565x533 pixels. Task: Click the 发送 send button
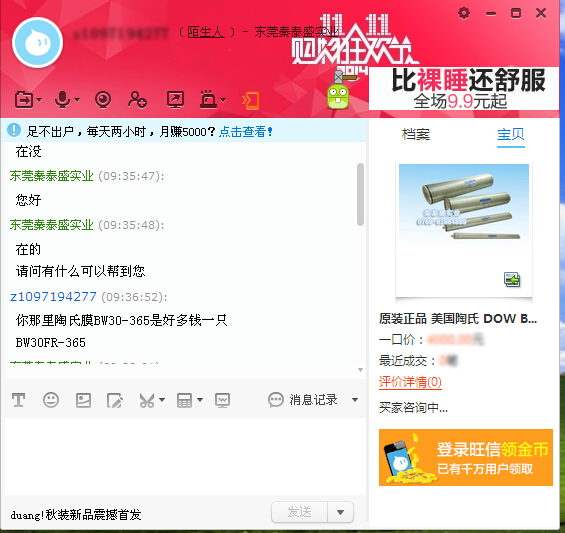(299, 512)
